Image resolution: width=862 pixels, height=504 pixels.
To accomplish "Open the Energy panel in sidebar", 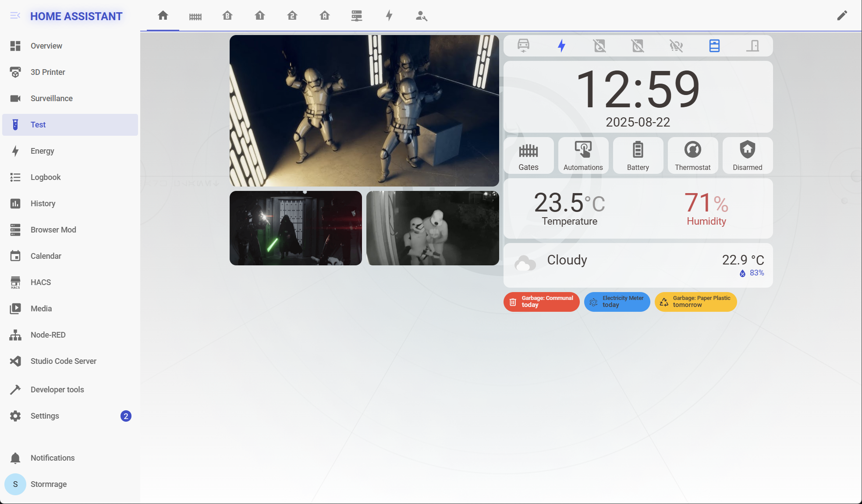I will 70,151.
